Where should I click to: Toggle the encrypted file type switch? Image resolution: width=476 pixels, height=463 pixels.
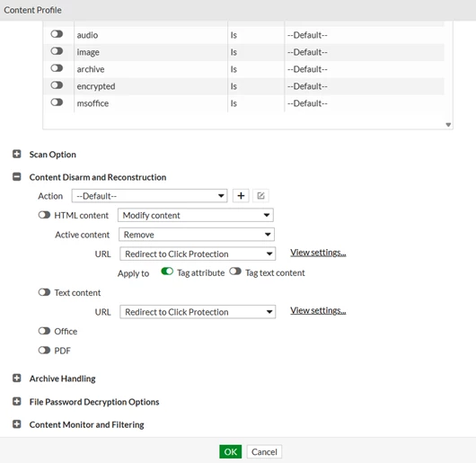point(57,85)
